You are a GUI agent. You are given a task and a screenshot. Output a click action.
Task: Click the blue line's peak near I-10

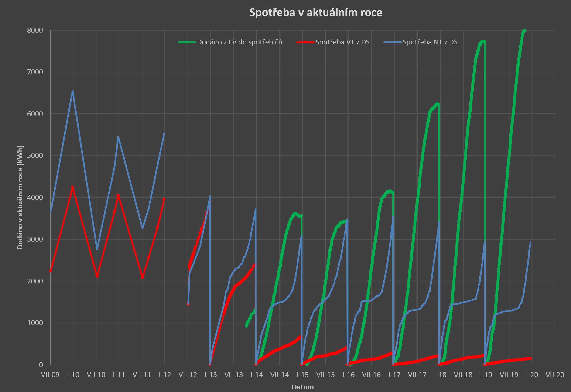point(72,91)
